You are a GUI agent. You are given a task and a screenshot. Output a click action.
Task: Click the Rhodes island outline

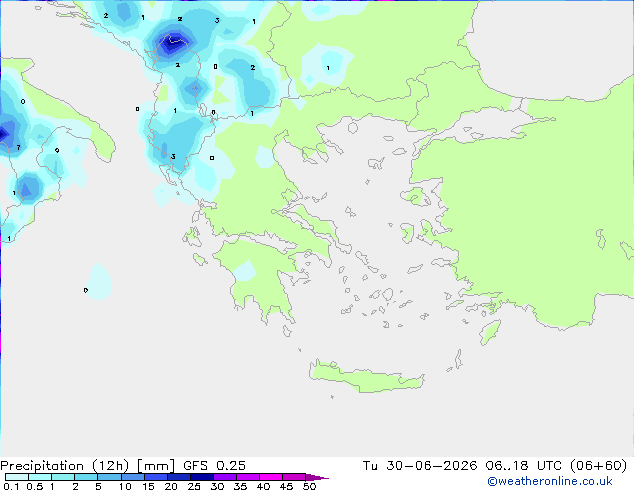(490, 332)
